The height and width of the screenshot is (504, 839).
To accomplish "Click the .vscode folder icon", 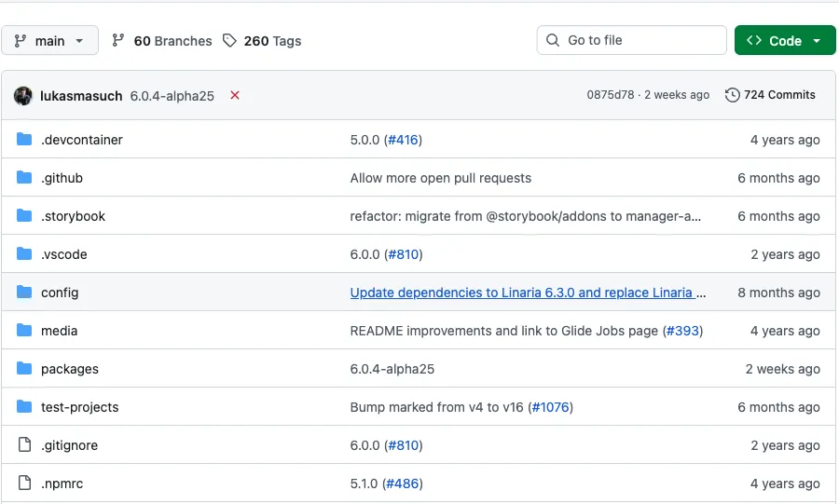I will coord(24,254).
